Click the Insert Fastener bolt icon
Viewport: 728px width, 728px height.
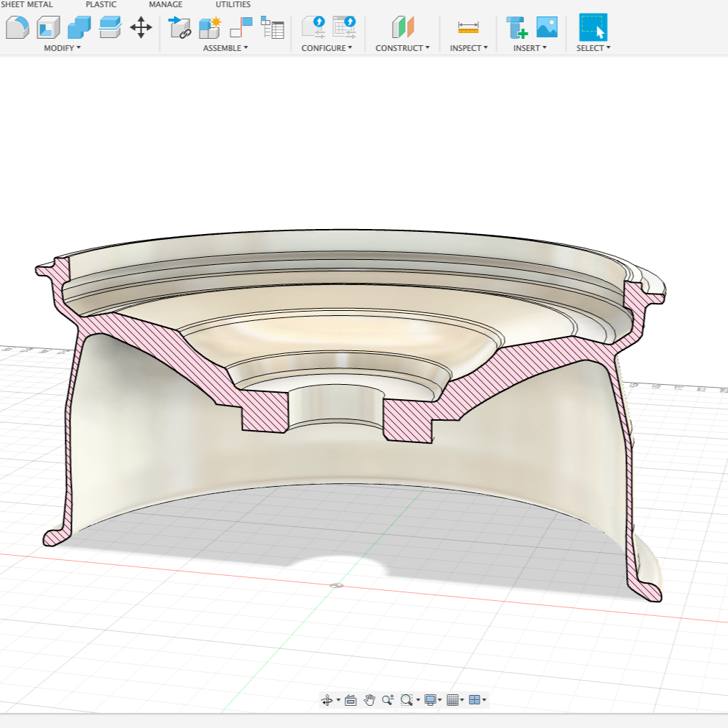(x=516, y=27)
